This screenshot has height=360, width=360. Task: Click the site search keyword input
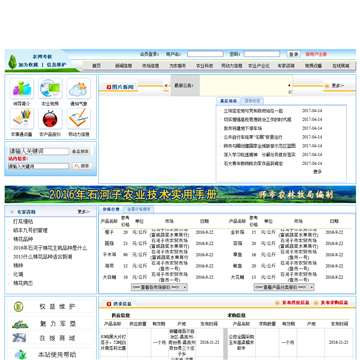coord(39,166)
